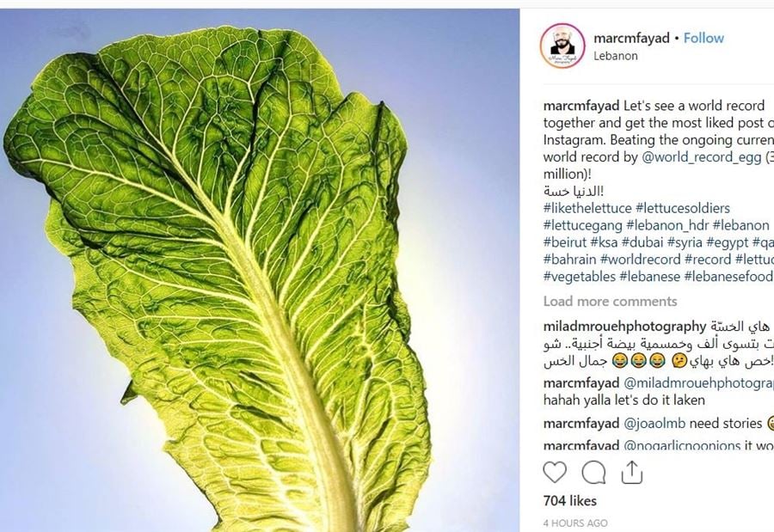
Task: Open the 4 HOURS AGO timestamp
Action: pyautogui.click(x=575, y=523)
